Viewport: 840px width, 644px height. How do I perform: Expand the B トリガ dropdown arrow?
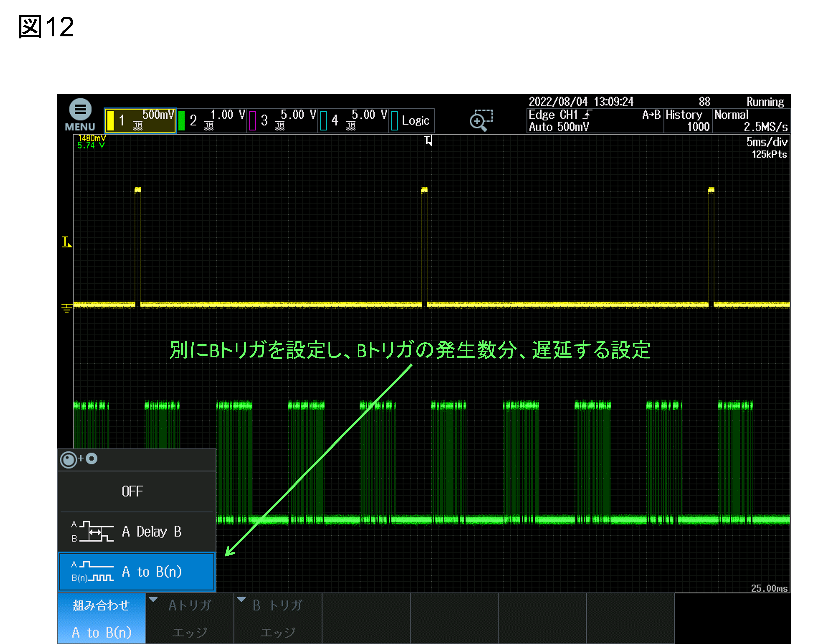coord(242,599)
